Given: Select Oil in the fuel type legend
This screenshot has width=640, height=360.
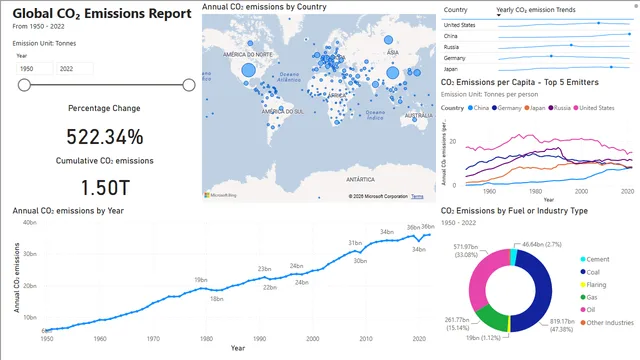Looking at the screenshot, I should tap(588, 310).
